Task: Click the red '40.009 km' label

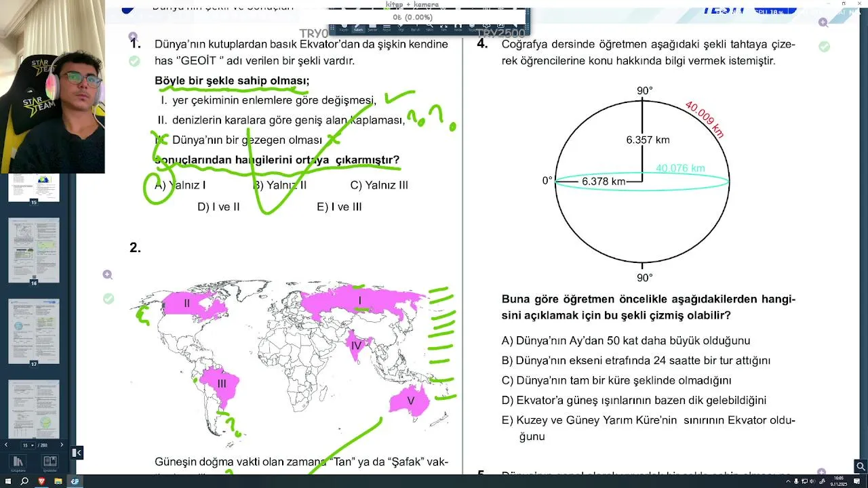Action: 705,119
